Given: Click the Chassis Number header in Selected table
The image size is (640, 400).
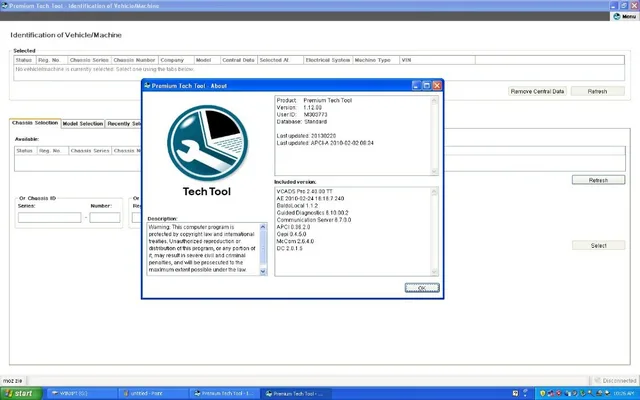Looking at the screenshot, I should (x=135, y=60).
